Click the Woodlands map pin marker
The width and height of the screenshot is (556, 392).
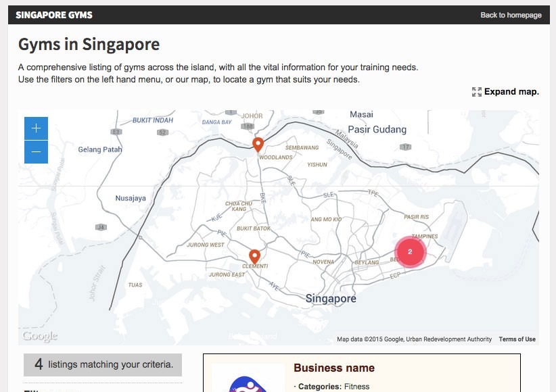point(258,145)
